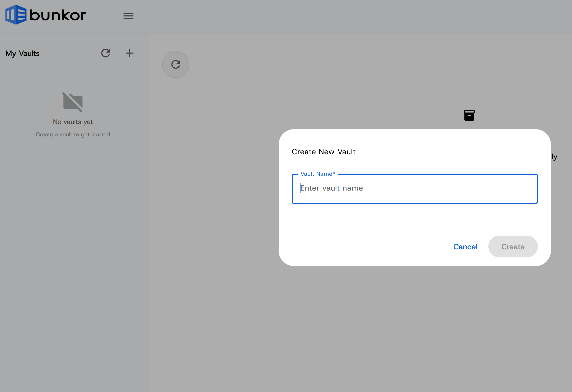Screen dimensions: 572x392
Task: Click Create a vault to get started text
Action: tap(73, 134)
